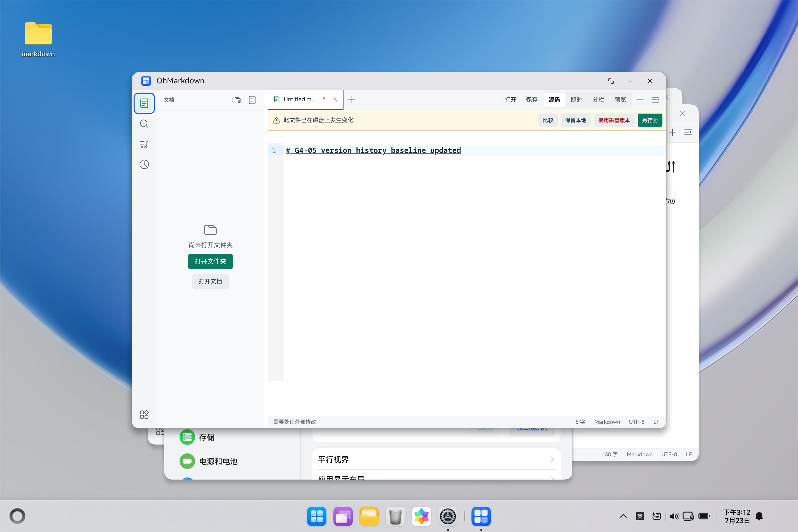The image size is (798, 532).
Task: Open the notification bell in the taskbar
Action: coord(759,516)
